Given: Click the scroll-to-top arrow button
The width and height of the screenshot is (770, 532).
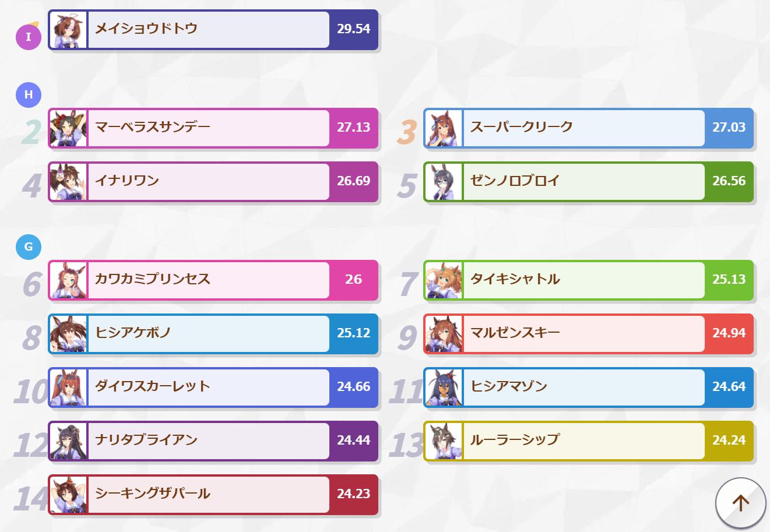Looking at the screenshot, I should [x=740, y=502].
